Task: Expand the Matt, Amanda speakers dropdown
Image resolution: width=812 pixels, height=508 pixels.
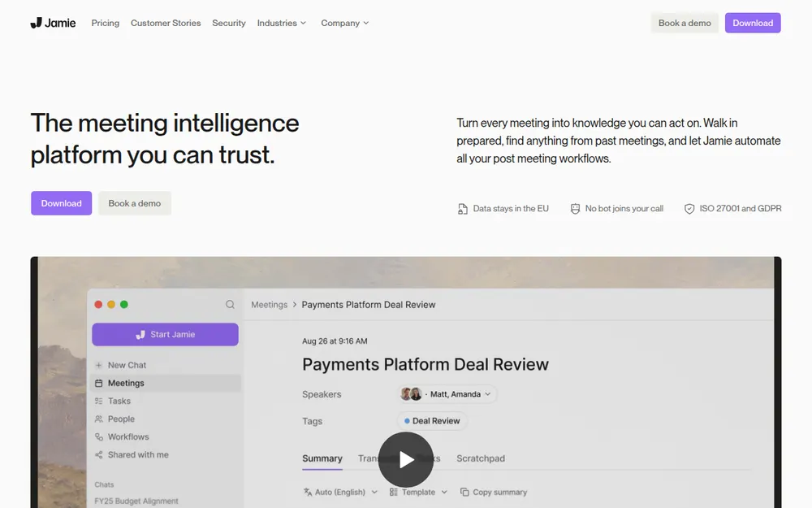Action: [x=447, y=394]
